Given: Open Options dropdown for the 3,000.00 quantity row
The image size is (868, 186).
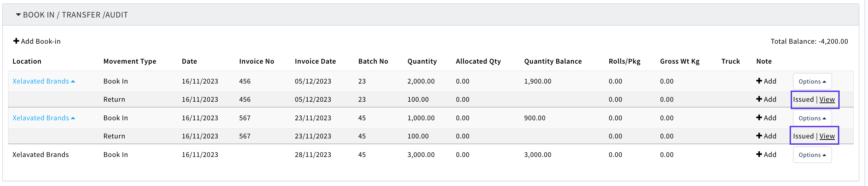Looking at the screenshot, I should (812, 155).
